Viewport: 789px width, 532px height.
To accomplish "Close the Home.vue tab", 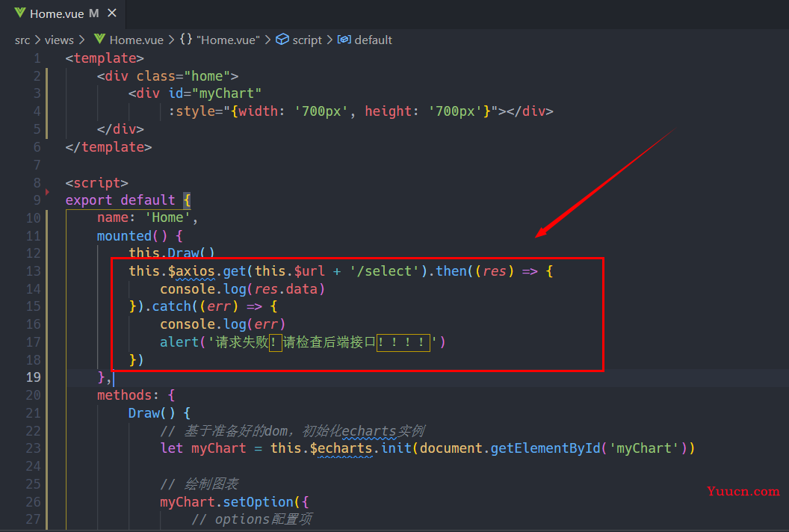I will pos(112,13).
